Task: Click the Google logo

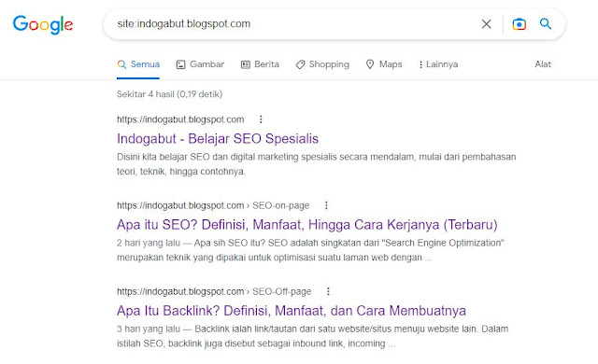Action: (43, 25)
